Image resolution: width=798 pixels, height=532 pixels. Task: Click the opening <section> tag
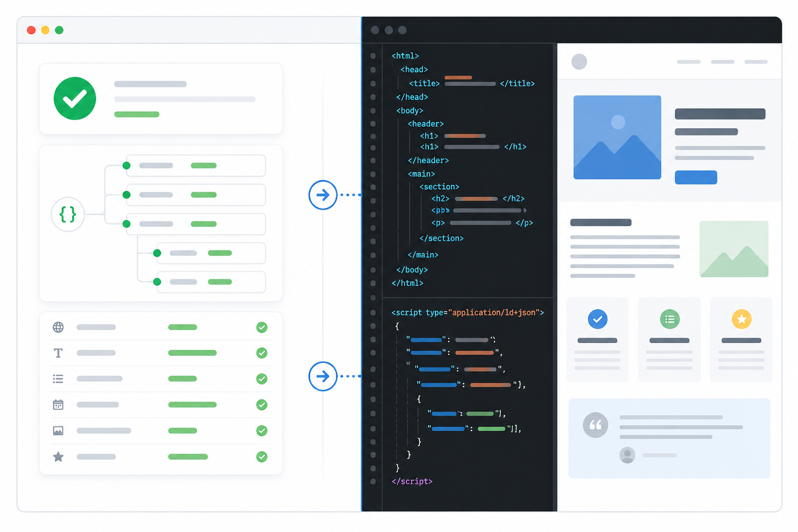tap(440, 187)
